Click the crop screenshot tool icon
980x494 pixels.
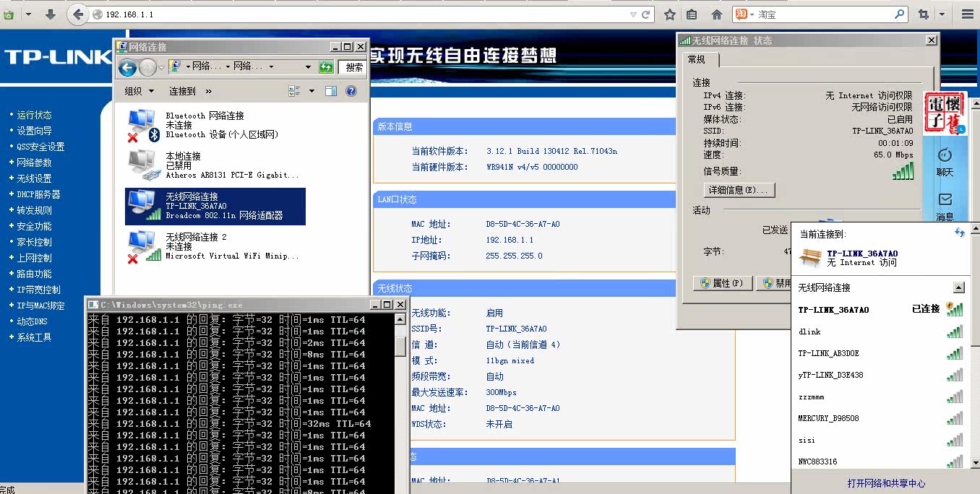[924, 14]
